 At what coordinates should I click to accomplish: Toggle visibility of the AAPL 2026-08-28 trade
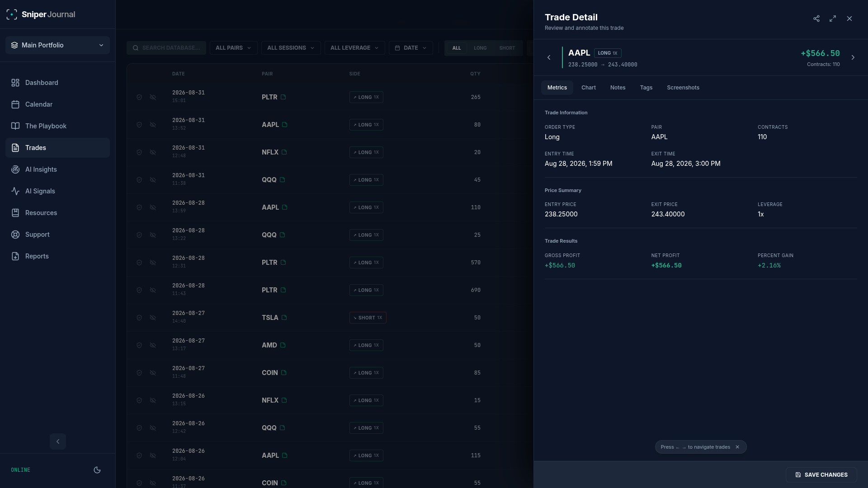coord(153,207)
